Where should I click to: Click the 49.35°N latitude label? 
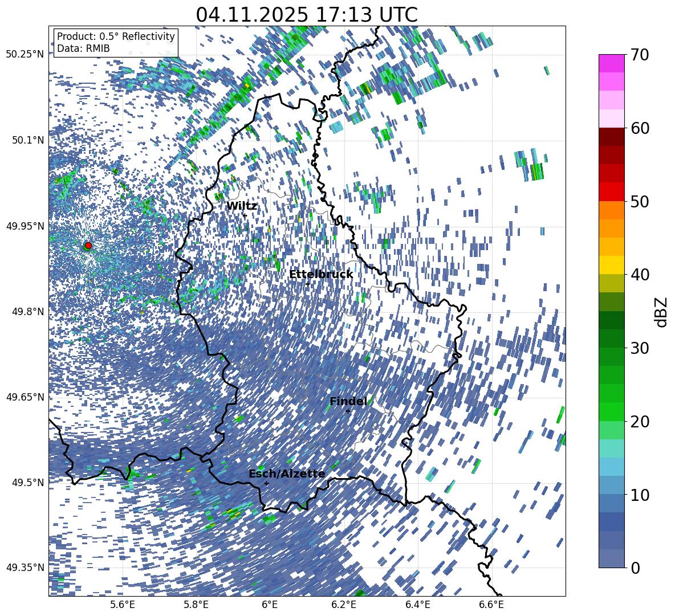(25, 568)
